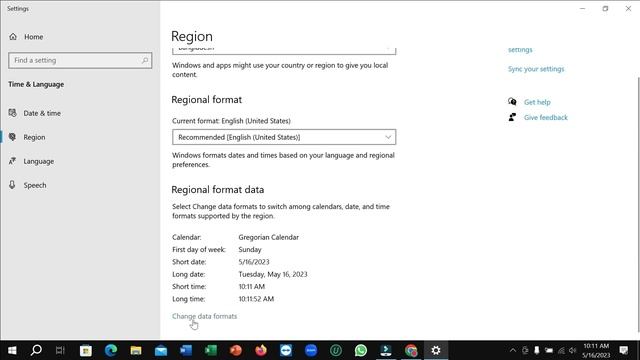Launch PowerPoint from taskbar
640x360 pixels.
tap(236, 350)
